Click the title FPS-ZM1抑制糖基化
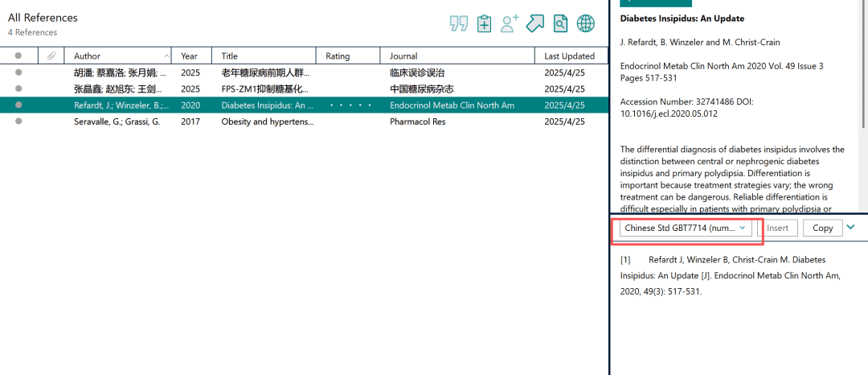This screenshot has height=375, width=868. pyautogui.click(x=265, y=89)
